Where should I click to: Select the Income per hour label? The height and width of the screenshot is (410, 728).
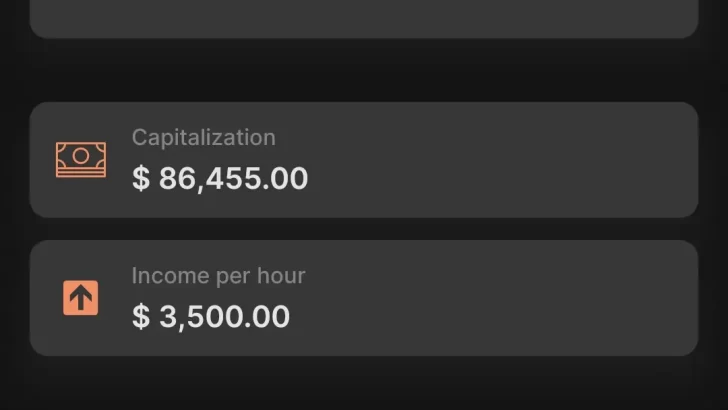(218, 276)
